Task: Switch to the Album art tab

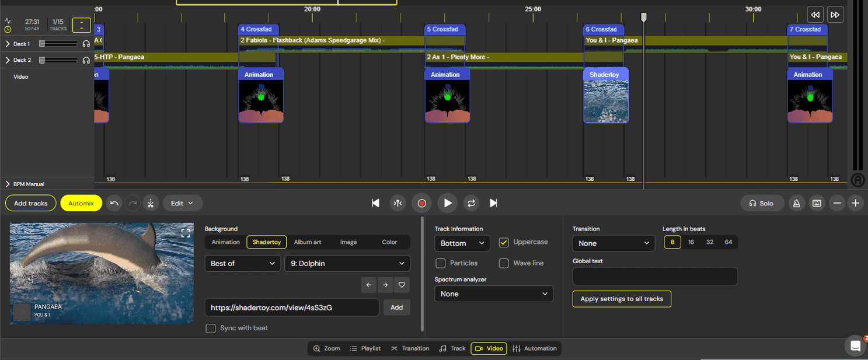Action: pyautogui.click(x=308, y=242)
